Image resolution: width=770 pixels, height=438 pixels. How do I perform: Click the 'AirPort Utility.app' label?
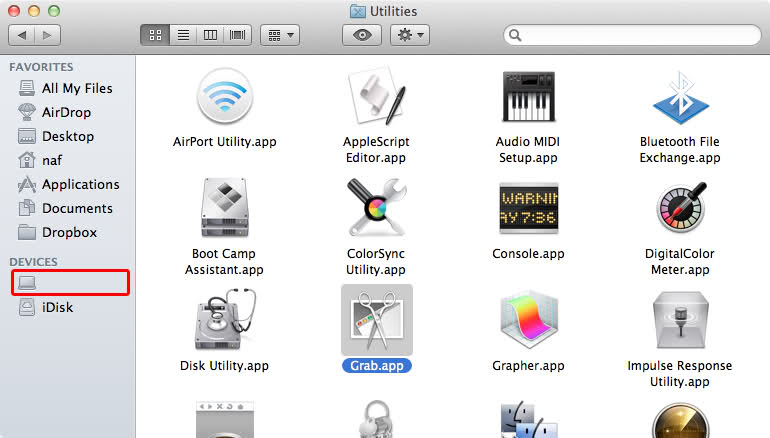[x=225, y=142]
